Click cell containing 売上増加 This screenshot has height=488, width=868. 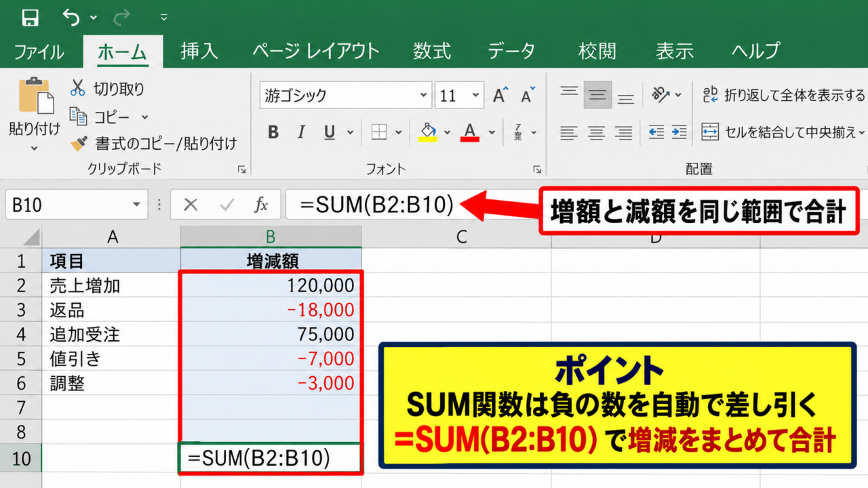(x=111, y=285)
